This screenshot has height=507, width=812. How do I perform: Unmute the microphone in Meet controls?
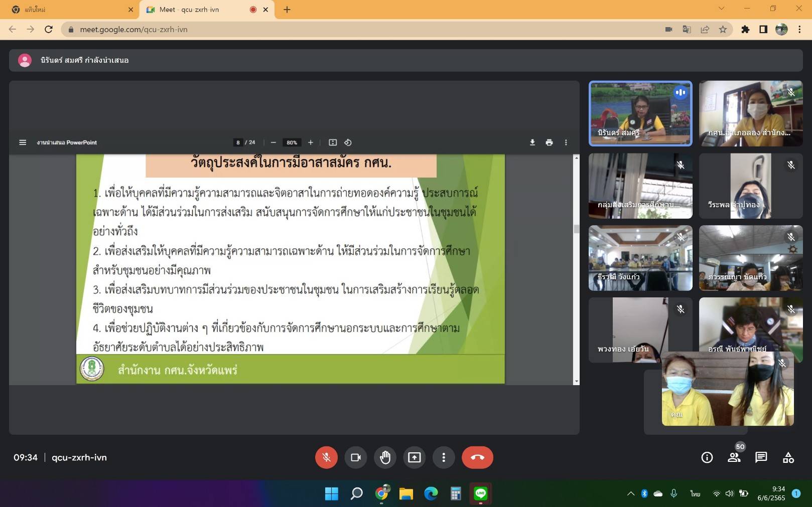(326, 457)
